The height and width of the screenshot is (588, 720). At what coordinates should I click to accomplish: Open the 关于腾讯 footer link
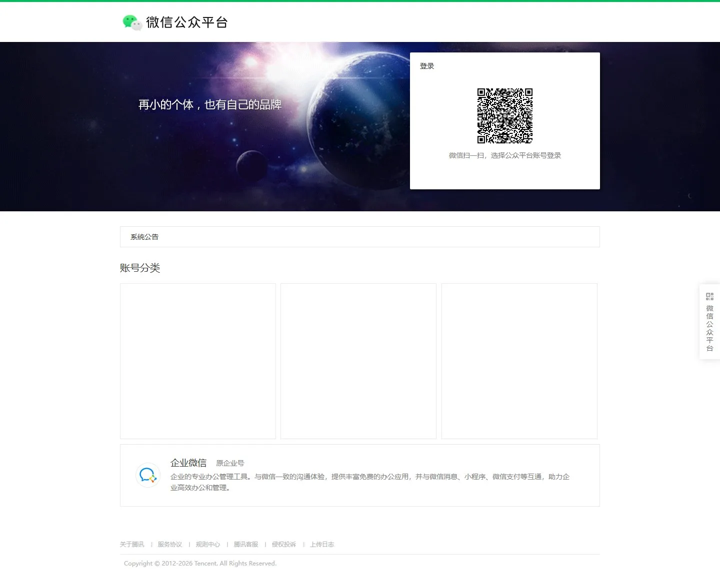[132, 545]
